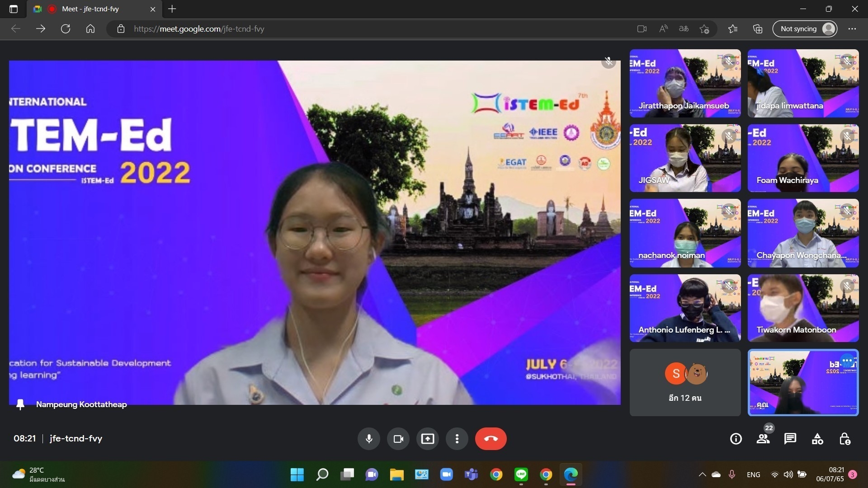This screenshot has height=488, width=868.
Task: Switch to the Meet - jfe-tcnd-fvy tab
Action: pos(94,9)
